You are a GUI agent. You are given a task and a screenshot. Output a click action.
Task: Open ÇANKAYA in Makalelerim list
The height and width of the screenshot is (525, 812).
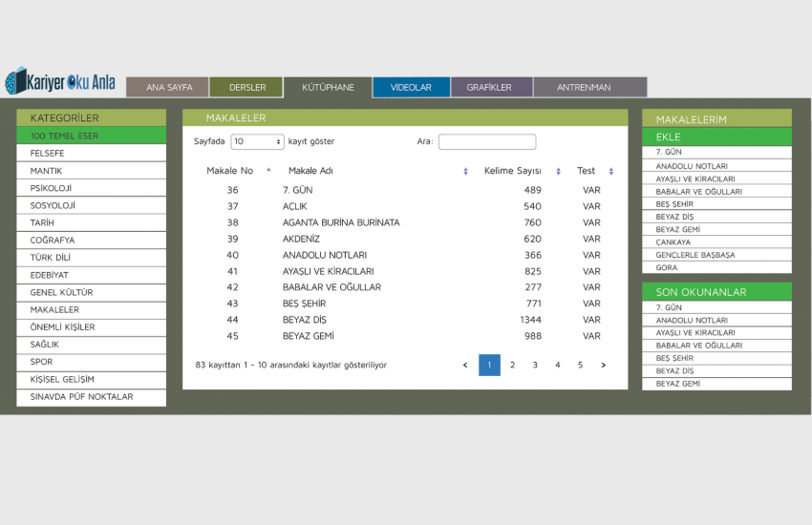coord(716,242)
